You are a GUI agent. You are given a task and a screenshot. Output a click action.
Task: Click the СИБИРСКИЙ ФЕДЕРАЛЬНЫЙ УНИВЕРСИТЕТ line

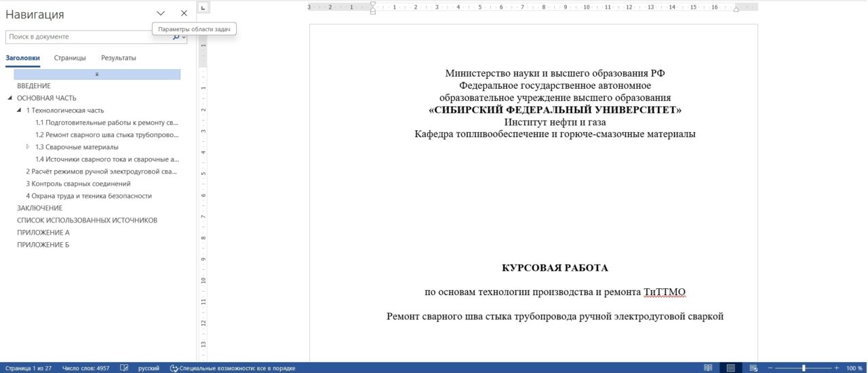point(555,110)
